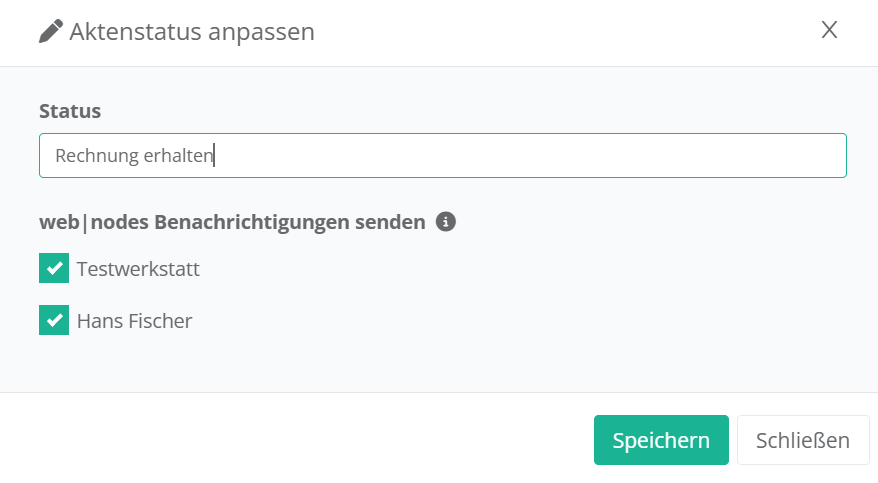Click the info icon next to Benachrichtigungen senden
The height and width of the screenshot is (483, 878).
446,222
